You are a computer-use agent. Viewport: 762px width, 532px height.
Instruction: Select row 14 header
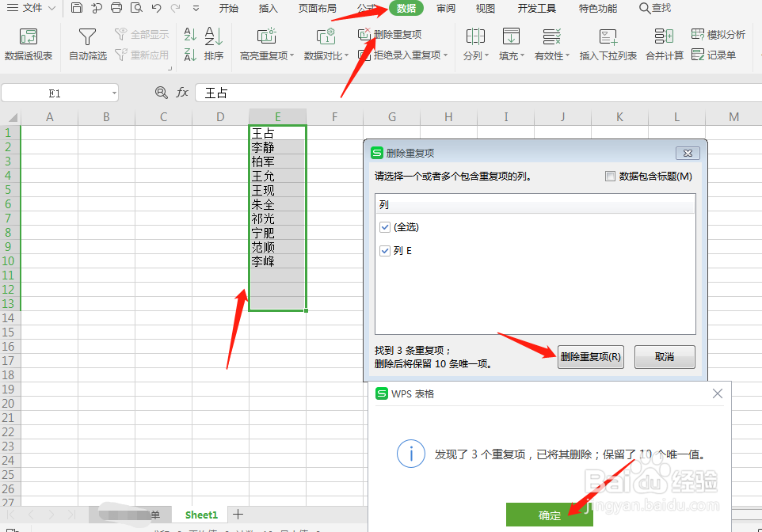tap(10, 317)
